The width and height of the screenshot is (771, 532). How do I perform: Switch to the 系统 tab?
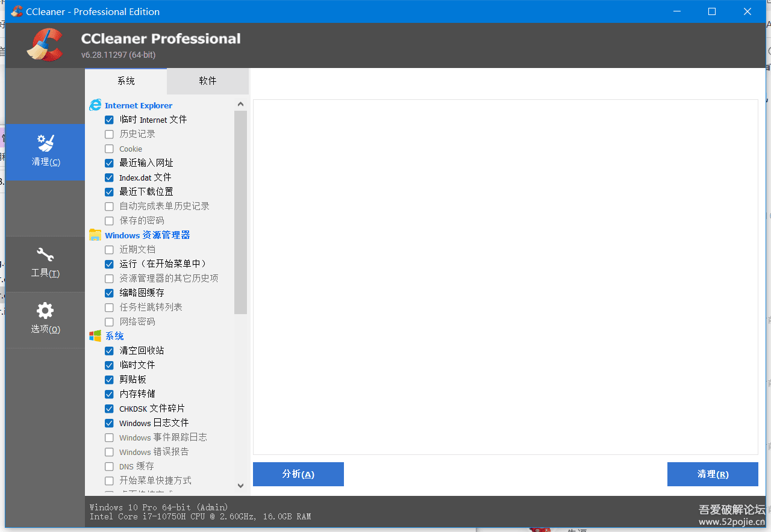(x=126, y=81)
